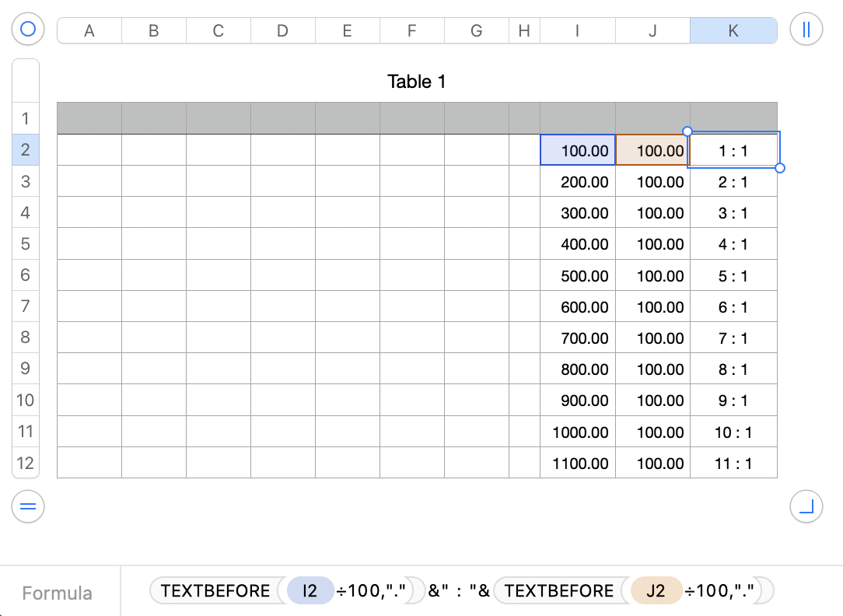
Task: Select column I header
Action: [577, 30]
